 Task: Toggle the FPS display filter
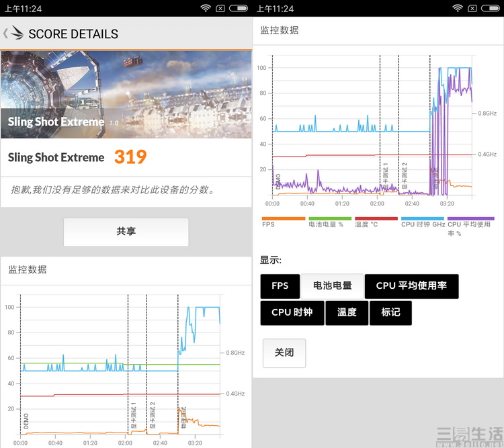coord(280,286)
